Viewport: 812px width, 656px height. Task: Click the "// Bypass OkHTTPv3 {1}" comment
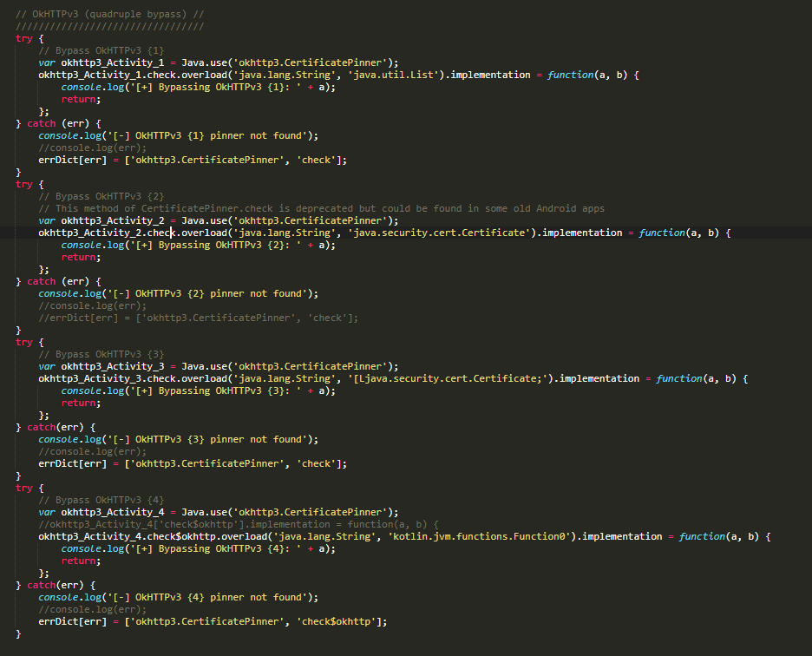click(x=101, y=50)
